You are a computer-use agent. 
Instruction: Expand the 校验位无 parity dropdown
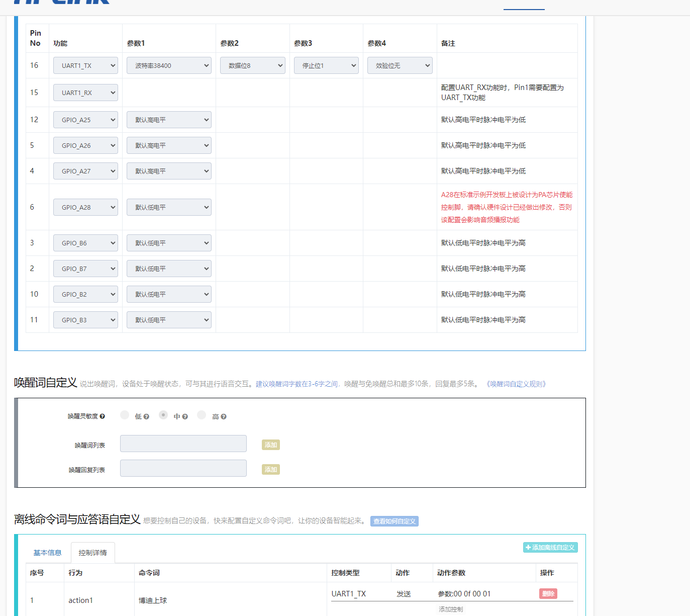point(400,65)
